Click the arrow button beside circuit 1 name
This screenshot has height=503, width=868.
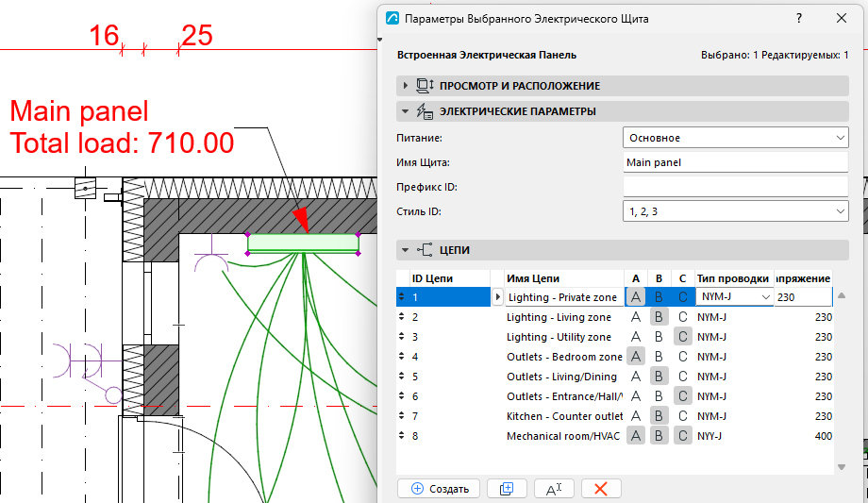click(x=497, y=297)
